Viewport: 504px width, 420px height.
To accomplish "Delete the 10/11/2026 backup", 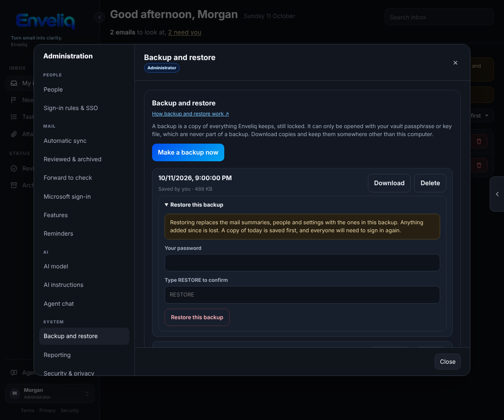I will 430,183.
